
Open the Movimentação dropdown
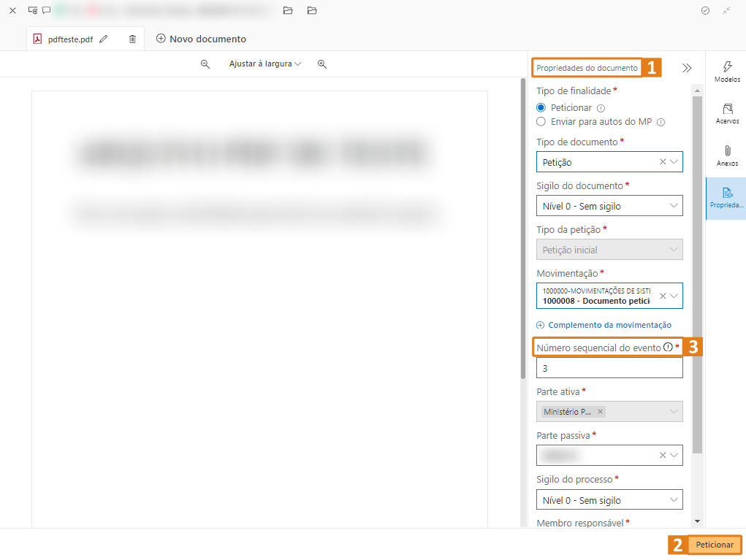point(674,296)
